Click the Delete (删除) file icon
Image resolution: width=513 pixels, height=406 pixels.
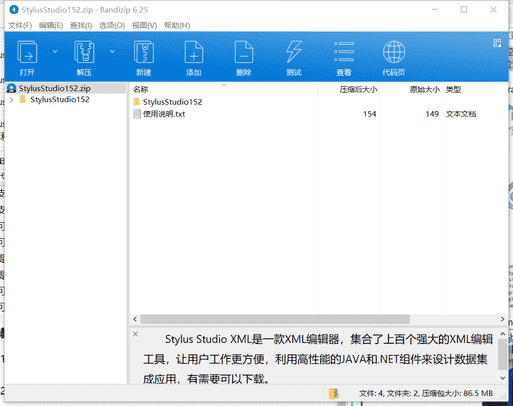pos(244,52)
